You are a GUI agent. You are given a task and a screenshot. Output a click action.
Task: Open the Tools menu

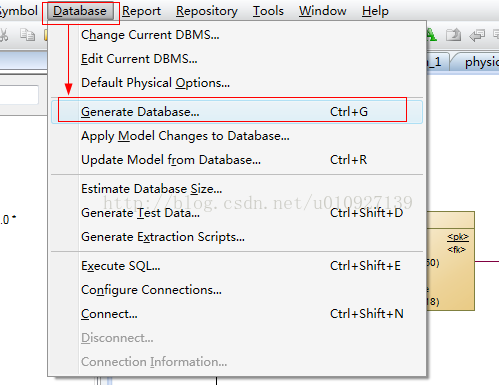268,11
